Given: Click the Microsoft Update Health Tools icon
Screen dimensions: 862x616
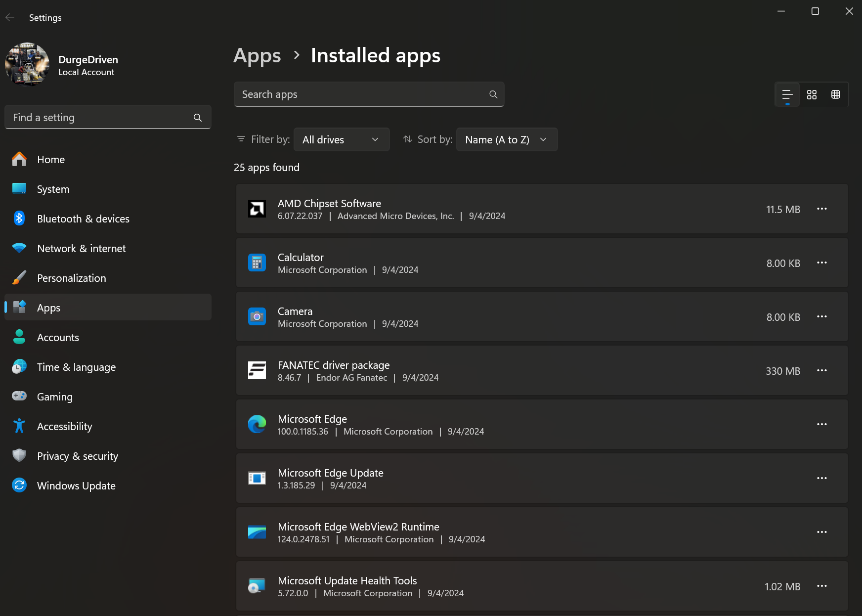Looking at the screenshot, I should (x=257, y=586).
